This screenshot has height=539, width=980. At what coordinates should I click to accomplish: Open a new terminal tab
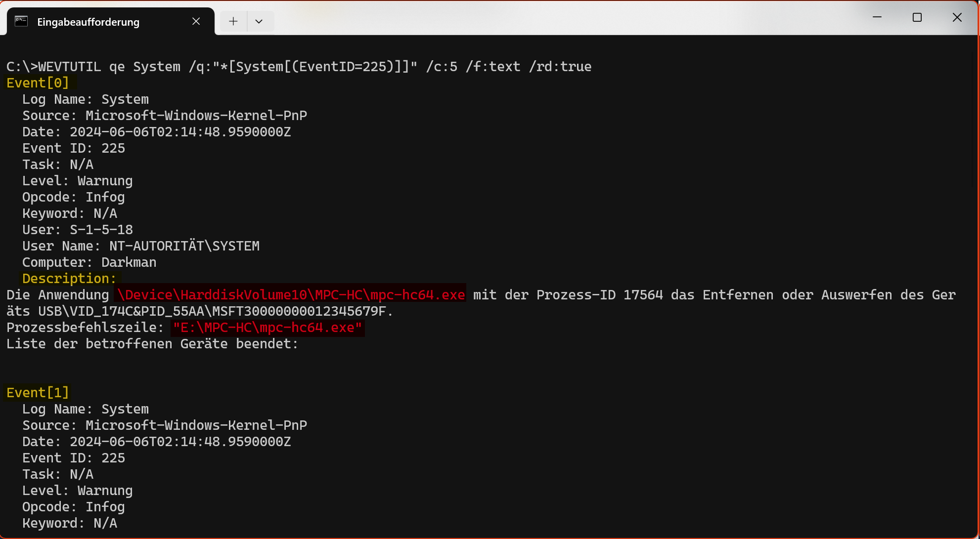tap(233, 21)
